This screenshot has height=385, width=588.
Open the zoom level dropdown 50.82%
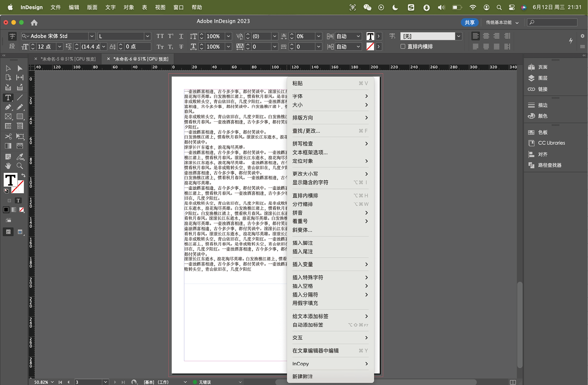tap(52, 382)
